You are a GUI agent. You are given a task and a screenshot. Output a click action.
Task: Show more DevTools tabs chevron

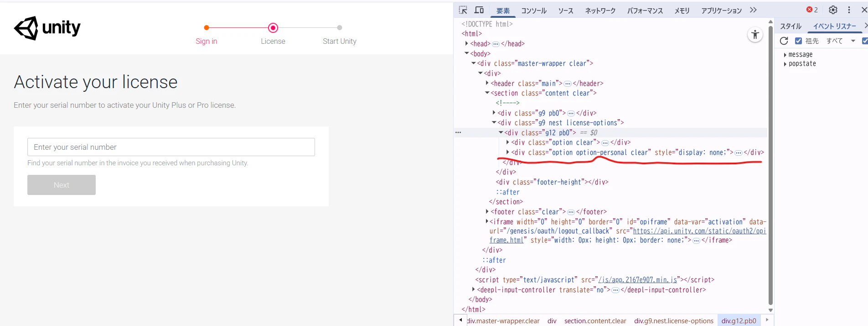[753, 10]
